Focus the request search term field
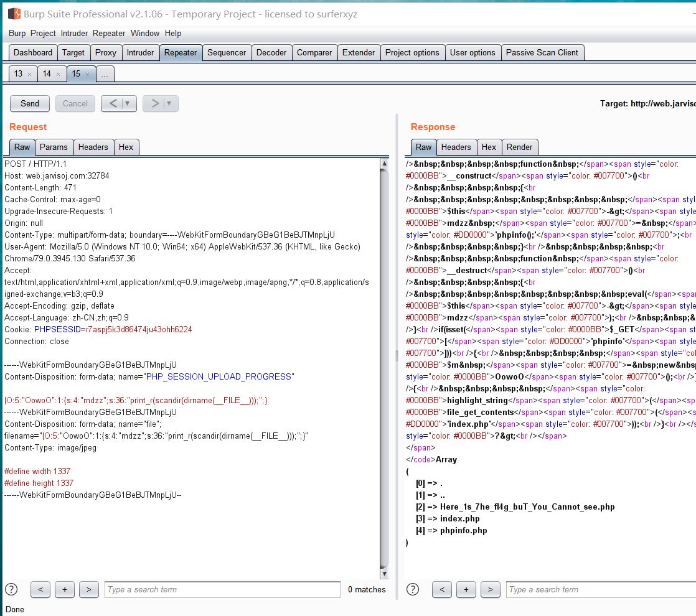 point(222,589)
